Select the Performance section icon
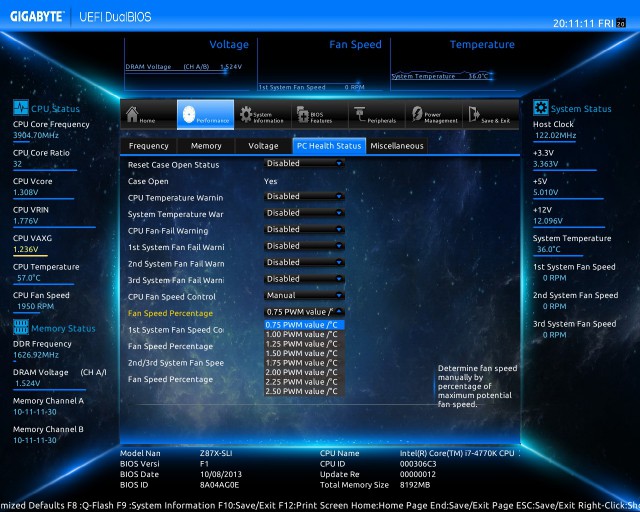Viewport: 640px width, 512px height. [189, 114]
